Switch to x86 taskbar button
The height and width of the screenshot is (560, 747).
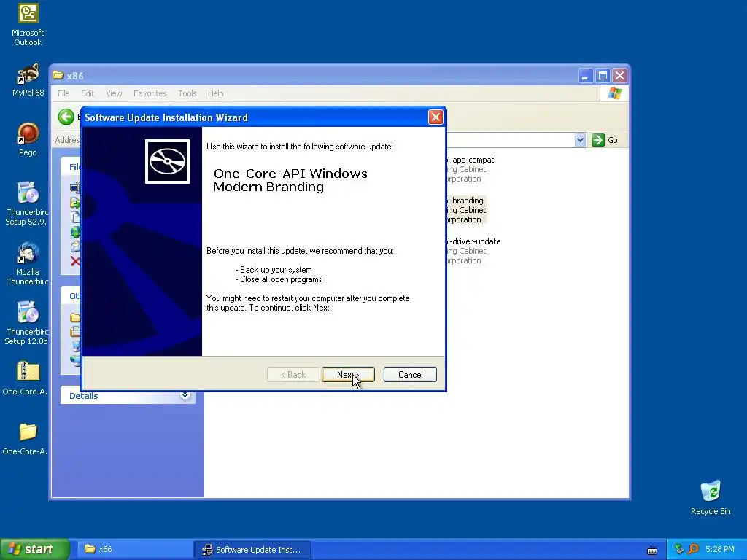134,550
